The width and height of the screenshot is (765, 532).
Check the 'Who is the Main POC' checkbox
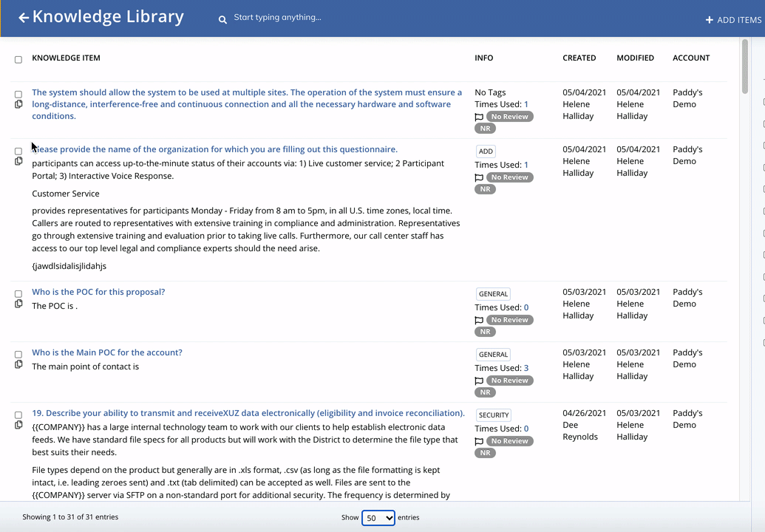[18, 354]
